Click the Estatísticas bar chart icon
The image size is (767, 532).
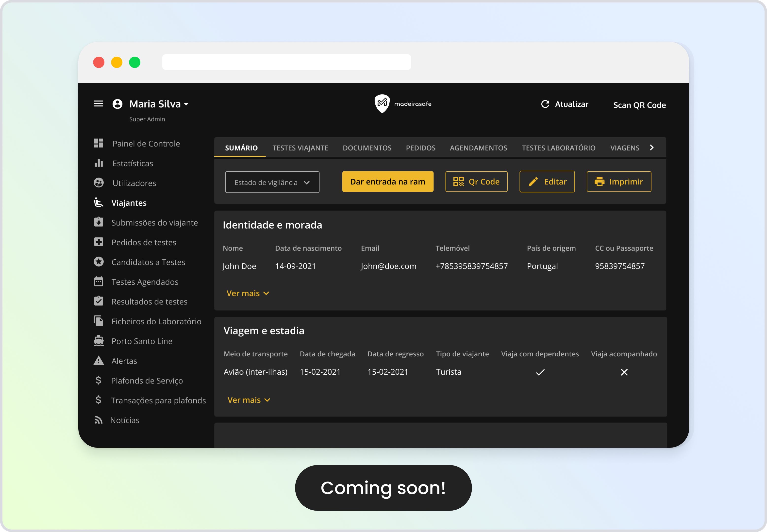click(x=99, y=163)
